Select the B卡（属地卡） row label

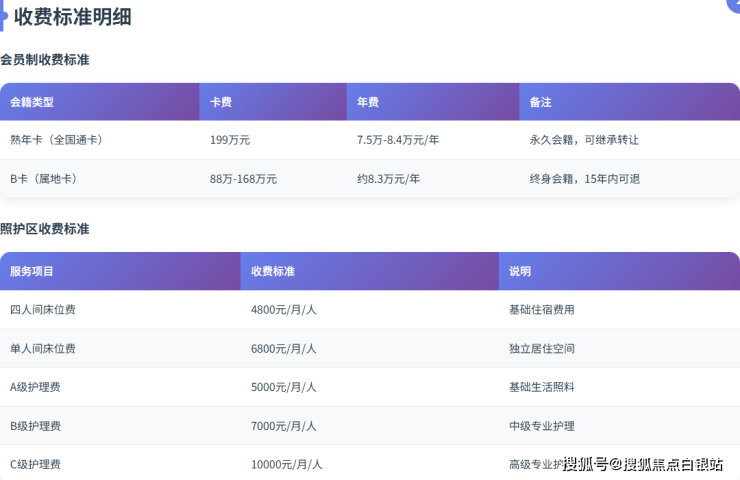pyautogui.click(x=44, y=179)
